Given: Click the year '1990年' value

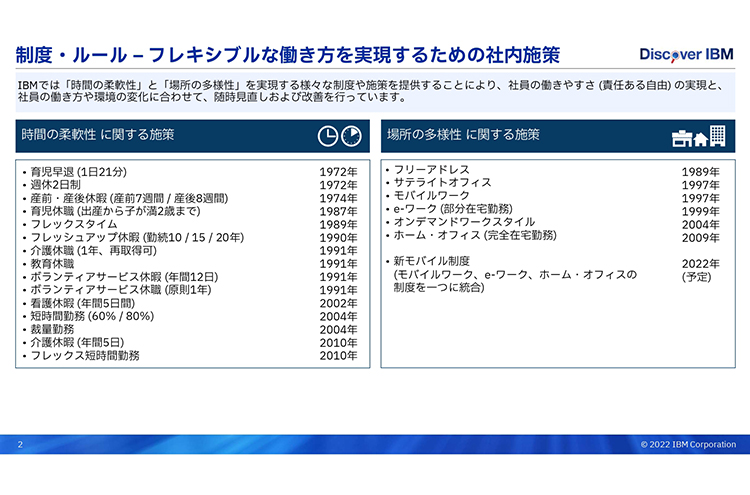Looking at the screenshot, I should point(338,237).
